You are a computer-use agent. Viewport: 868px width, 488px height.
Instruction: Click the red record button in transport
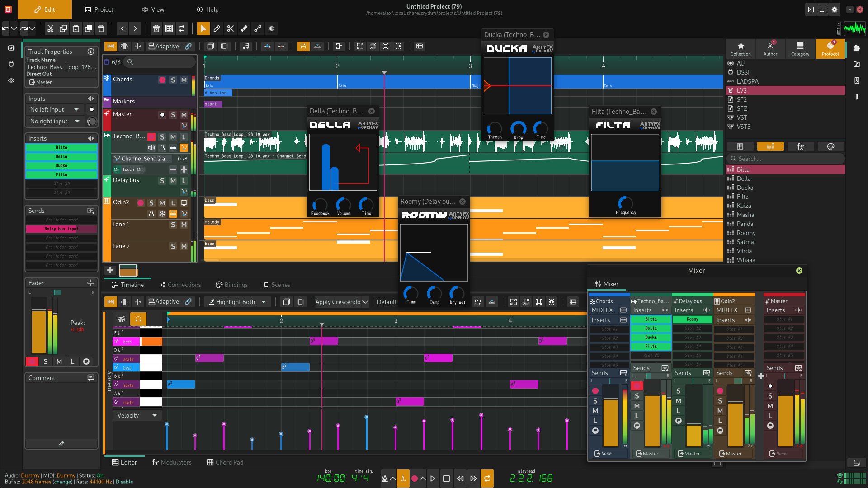414,479
